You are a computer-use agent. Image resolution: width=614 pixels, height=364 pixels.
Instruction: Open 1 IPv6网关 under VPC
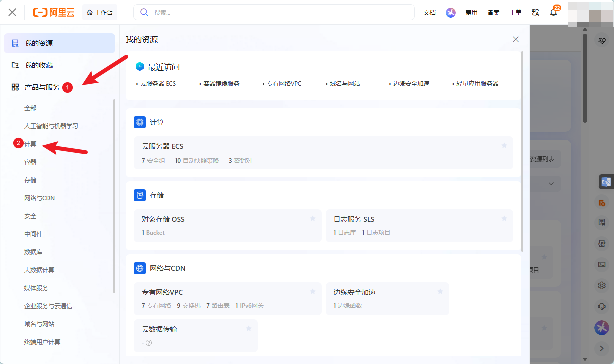[249, 306]
